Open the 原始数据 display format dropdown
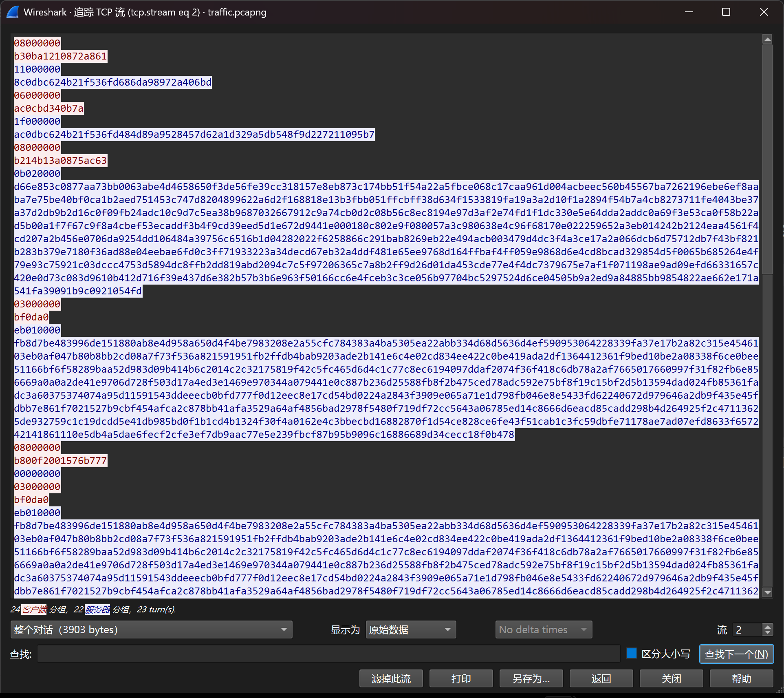Image resolution: width=784 pixels, height=698 pixels. point(411,630)
